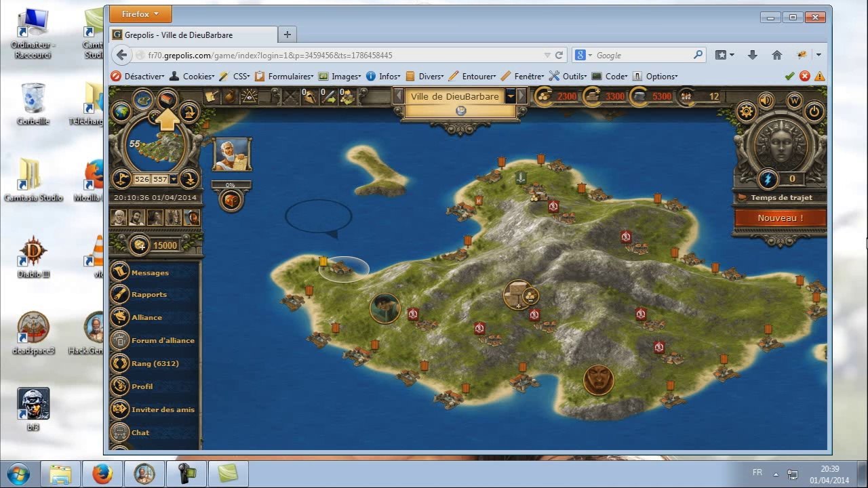Click Inviter des amis entry
Screen dimensions: 868x488
coord(163,409)
